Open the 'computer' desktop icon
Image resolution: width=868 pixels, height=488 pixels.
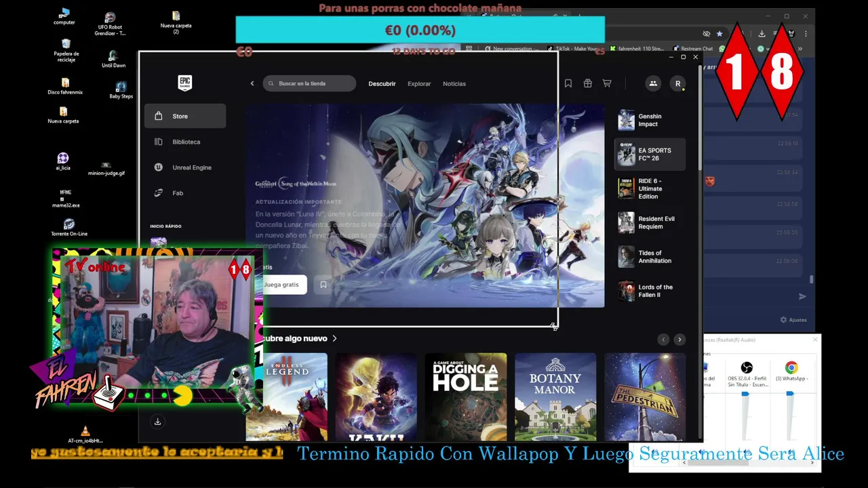click(x=64, y=17)
